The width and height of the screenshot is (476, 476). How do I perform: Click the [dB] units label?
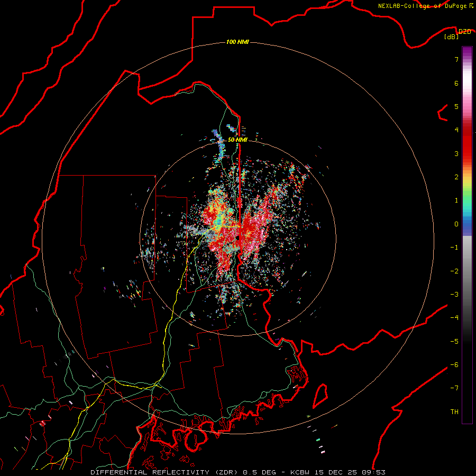pyautogui.click(x=452, y=37)
